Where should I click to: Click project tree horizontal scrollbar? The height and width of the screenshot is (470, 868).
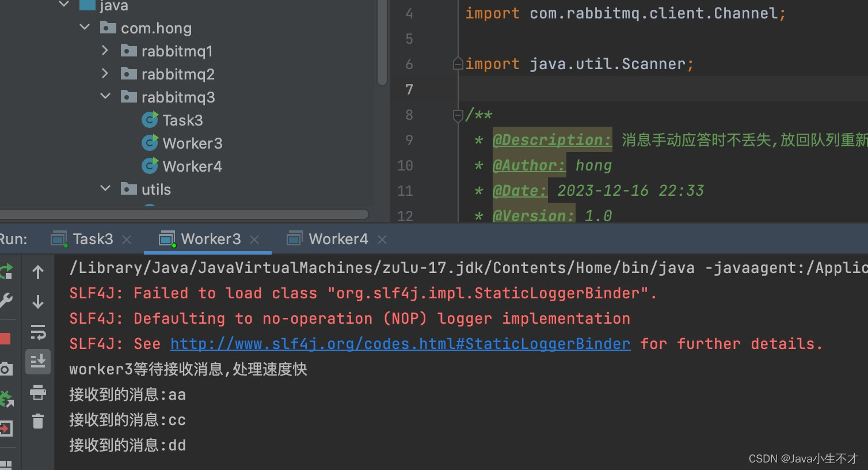click(x=184, y=214)
